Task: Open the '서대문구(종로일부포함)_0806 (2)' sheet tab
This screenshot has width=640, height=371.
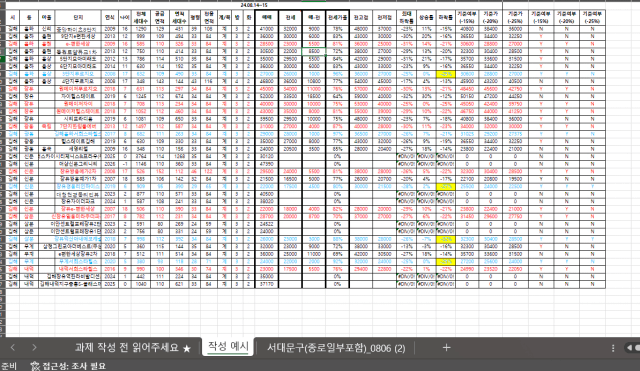Action: click(x=336, y=348)
